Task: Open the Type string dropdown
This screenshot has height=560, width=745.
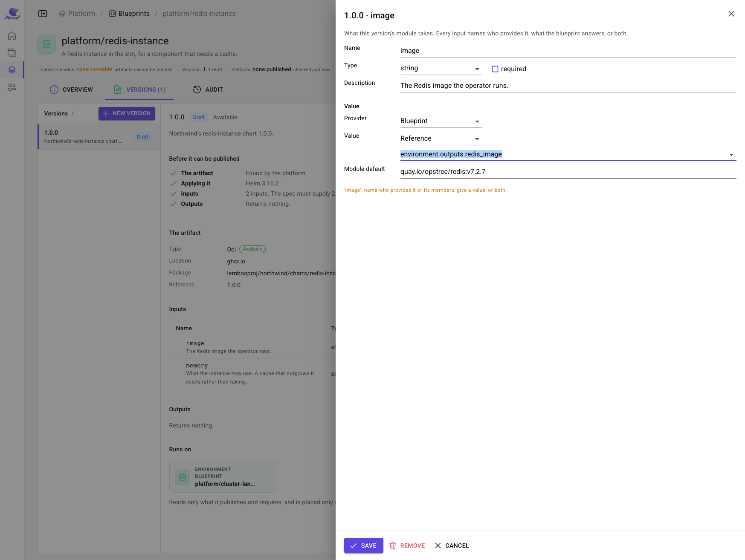Action: coord(441,68)
